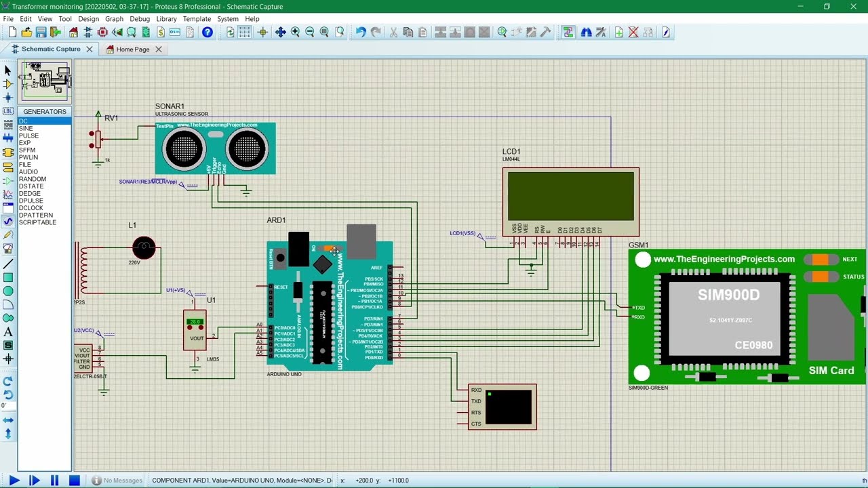Pause the simulation
This screenshot has height=488, width=868.
54,481
